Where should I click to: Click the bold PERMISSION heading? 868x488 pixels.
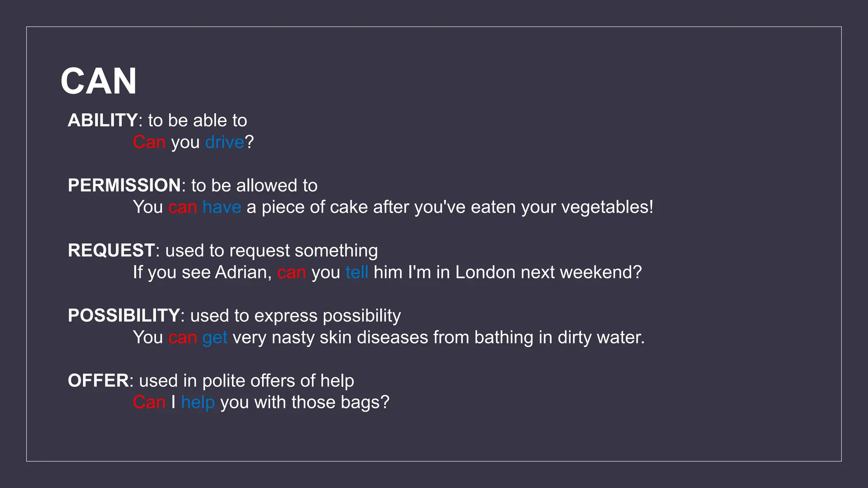coord(125,186)
